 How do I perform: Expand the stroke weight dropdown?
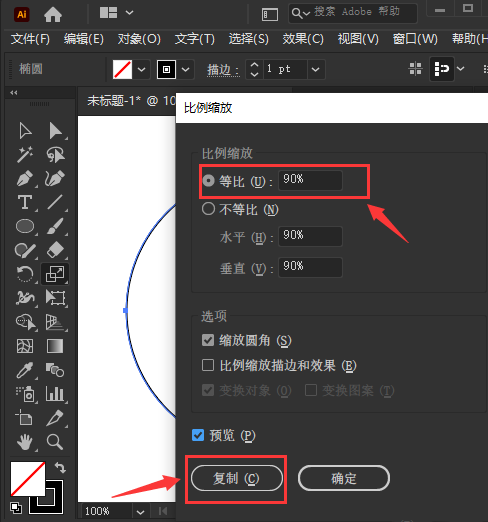point(316,69)
